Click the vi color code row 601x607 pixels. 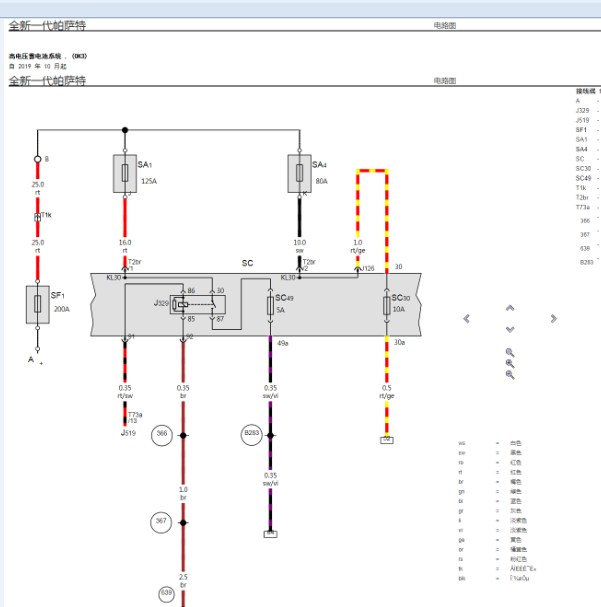point(492,530)
